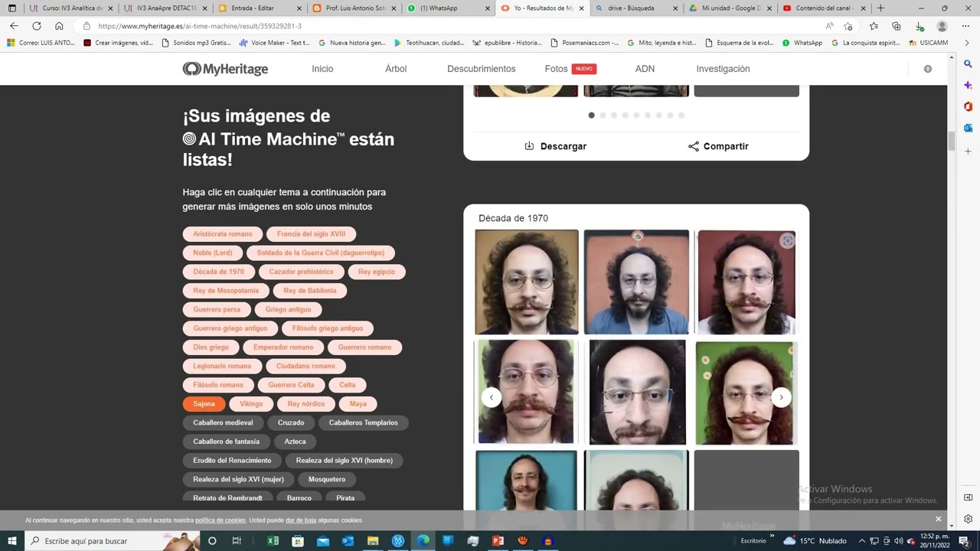Viewport: 980px width, 551px height.
Task: Click the Compartir button
Action: coord(718,146)
